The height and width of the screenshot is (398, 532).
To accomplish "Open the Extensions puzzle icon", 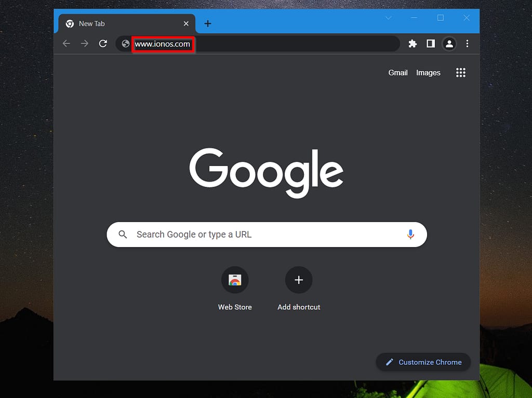I will pos(413,44).
